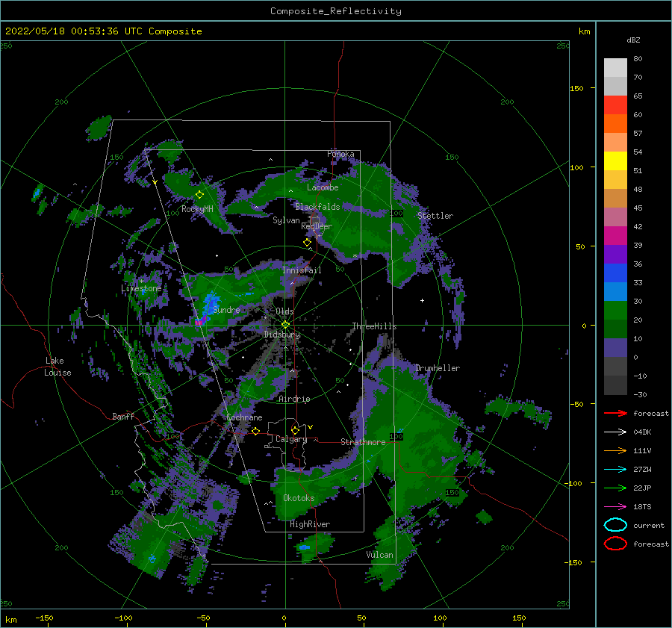Click the white plus marker east of ThreeHills

coord(422,300)
